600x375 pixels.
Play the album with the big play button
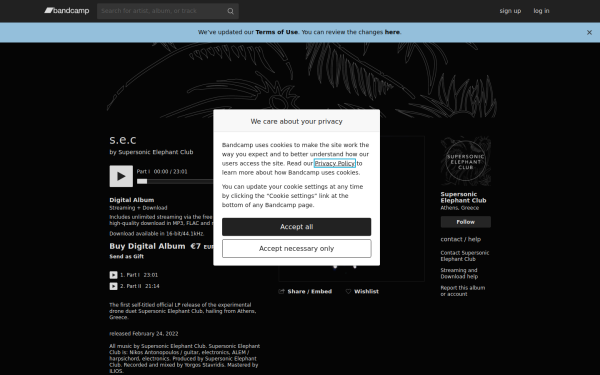tap(121, 176)
